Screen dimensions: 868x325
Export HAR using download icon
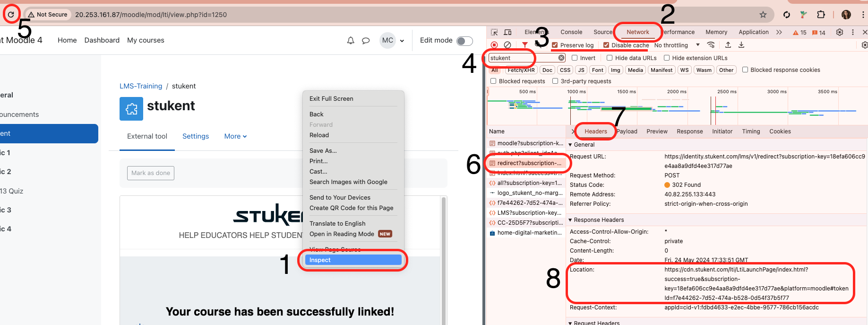click(741, 45)
